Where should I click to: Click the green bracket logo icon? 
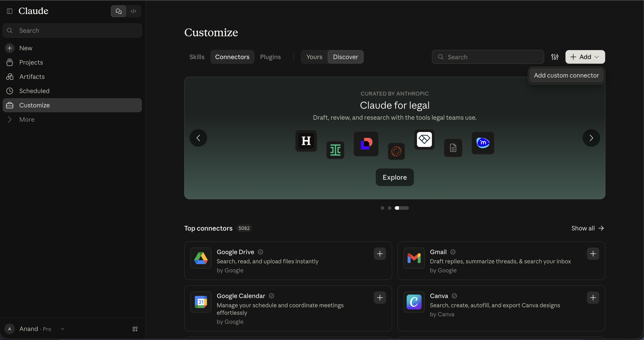tap(335, 150)
